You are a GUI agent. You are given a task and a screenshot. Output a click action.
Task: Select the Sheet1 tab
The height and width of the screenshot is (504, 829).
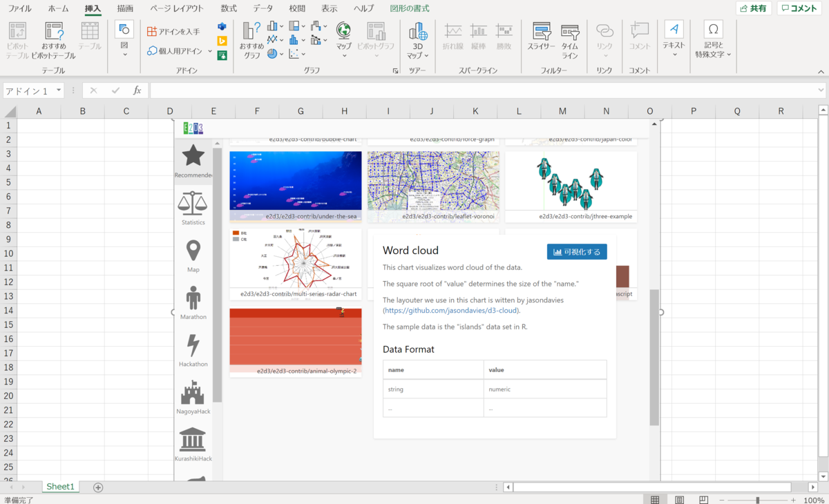click(x=60, y=486)
